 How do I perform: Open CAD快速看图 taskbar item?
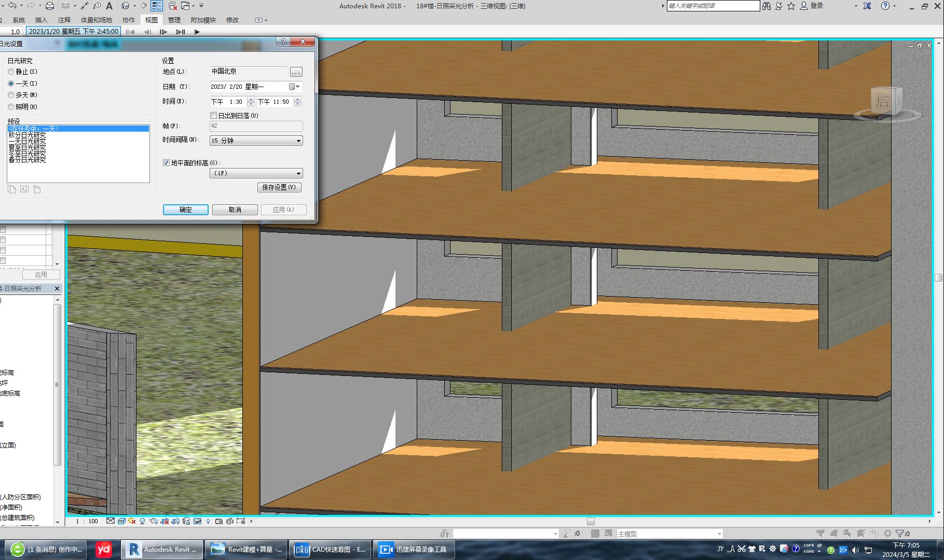(x=330, y=550)
